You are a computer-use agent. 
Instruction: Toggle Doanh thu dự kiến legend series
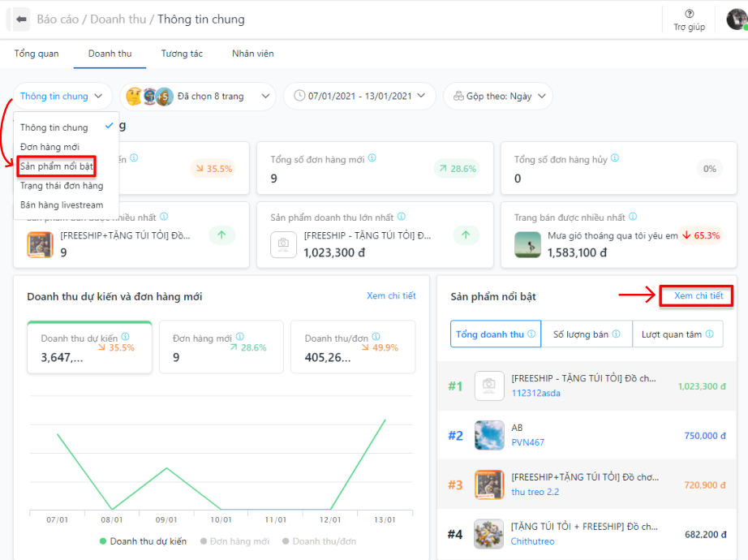(x=143, y=541)
